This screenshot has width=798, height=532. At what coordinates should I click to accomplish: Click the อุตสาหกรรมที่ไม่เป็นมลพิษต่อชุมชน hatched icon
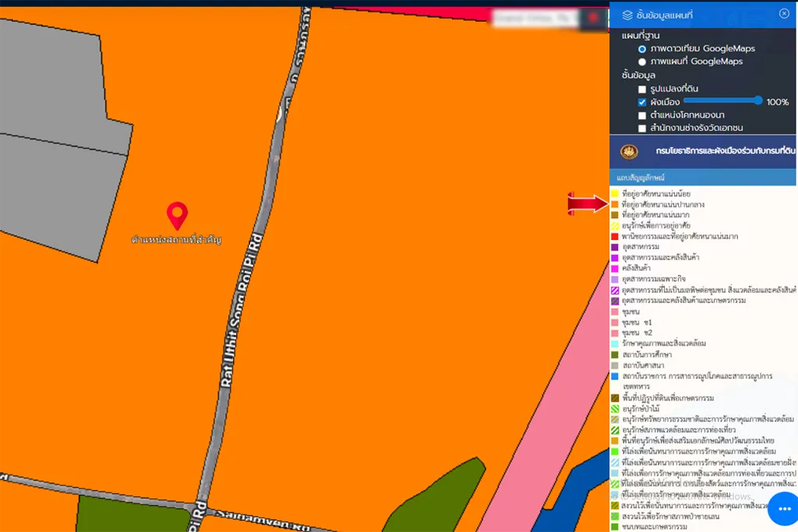(x=615, y=291)
